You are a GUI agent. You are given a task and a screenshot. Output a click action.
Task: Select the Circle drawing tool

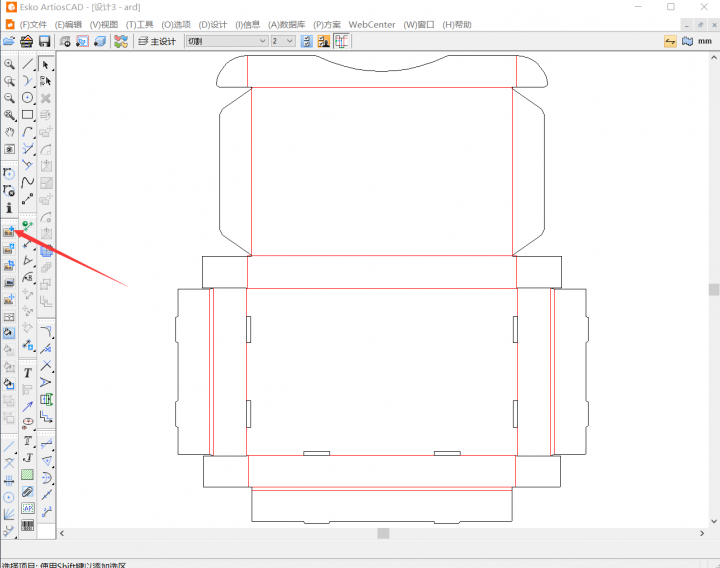pos(28,98)
